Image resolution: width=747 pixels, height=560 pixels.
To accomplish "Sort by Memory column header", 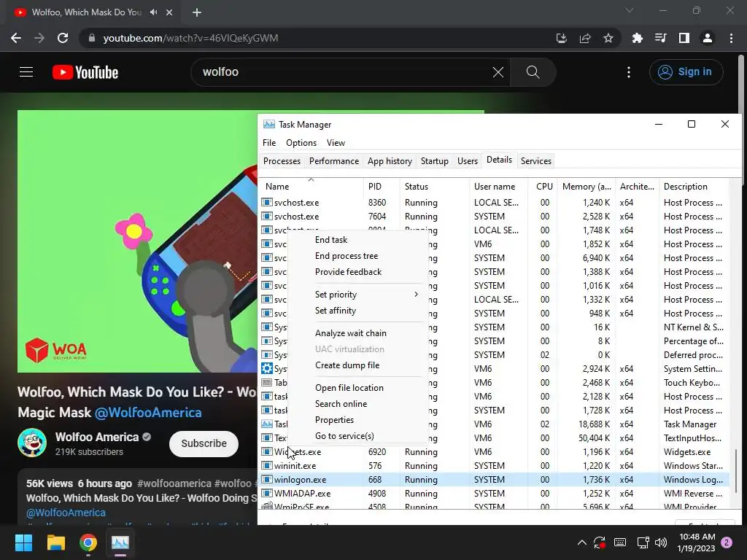I will point(587,187).
